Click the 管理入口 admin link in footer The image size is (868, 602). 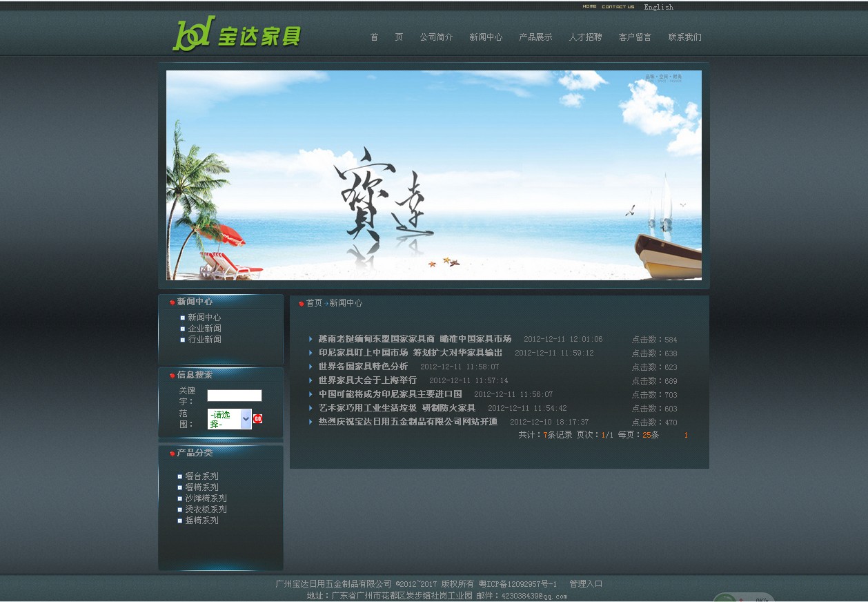586,584
